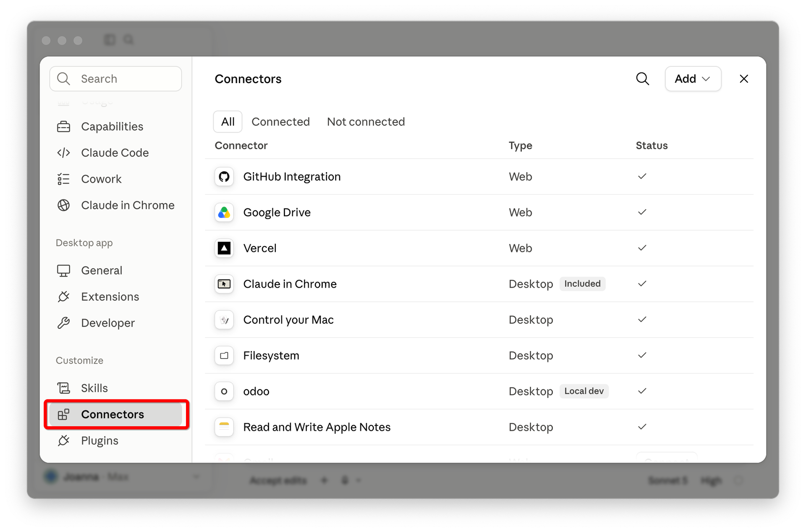This screenshot has height=532, width=806.
Task: Open General desktop app settings
Action: coord(115,270)
